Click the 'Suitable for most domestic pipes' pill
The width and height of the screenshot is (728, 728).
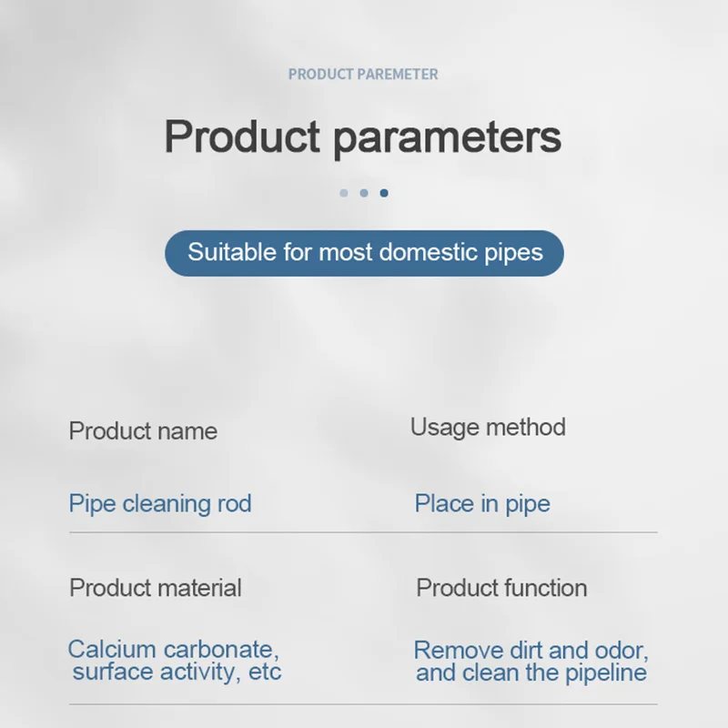[365, 253]
